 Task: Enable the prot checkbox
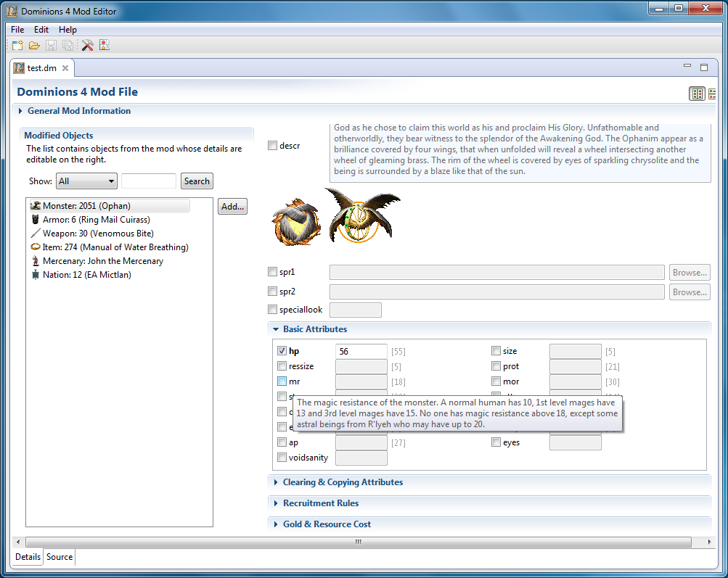coord(496,366)
